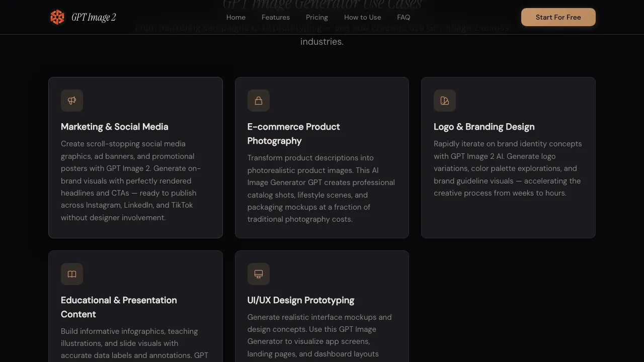The height and width of the screenshot is (362, 644).
Task: Click the design tool icon on Logo & Branding card
Action: coord(444,101)
